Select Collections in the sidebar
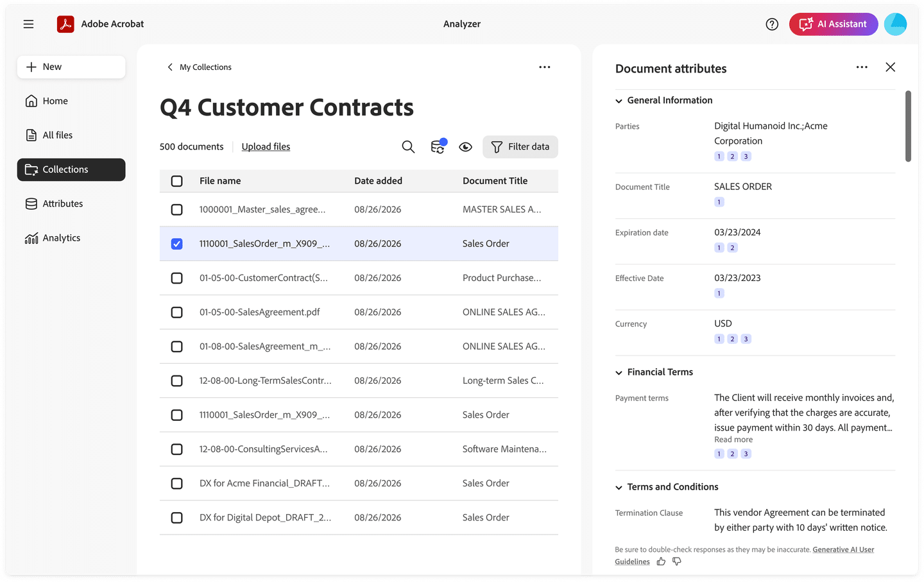 [71, 169]
